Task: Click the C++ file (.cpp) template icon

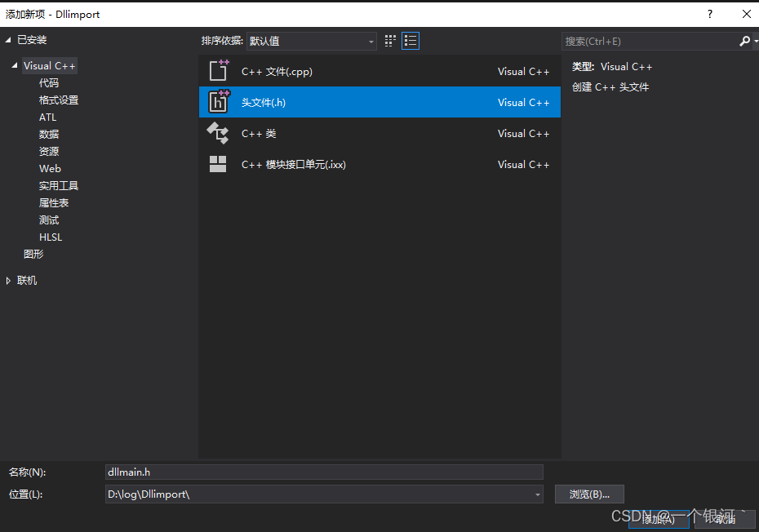Action: coord(218,71)
